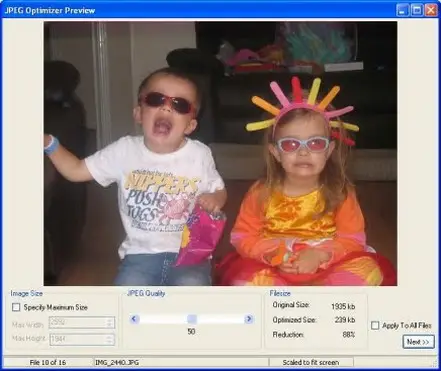Screen dimensions: 441x371
Task: Click the Max Width spinner arrows
Action: [x=110, y=322]
